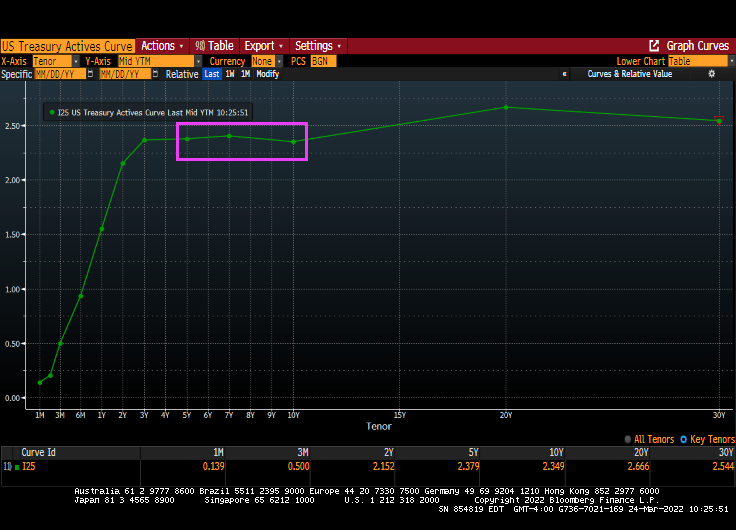
Task: Open the Actions menu
Action: (159, 46)
